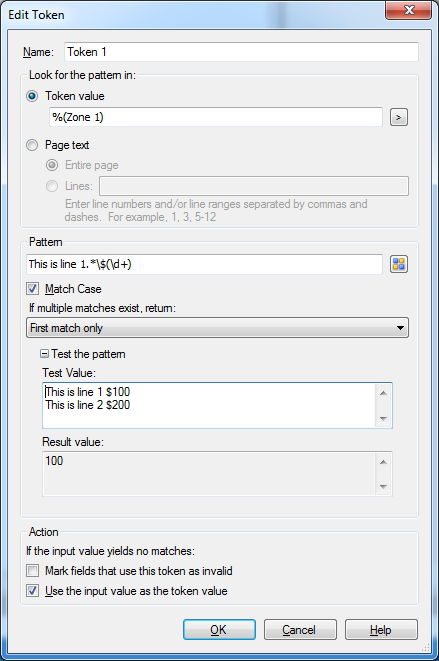The height and width of the screenshot is (661, 439).
Task: Click the Cancel button
Action: [x=300, y=630]
